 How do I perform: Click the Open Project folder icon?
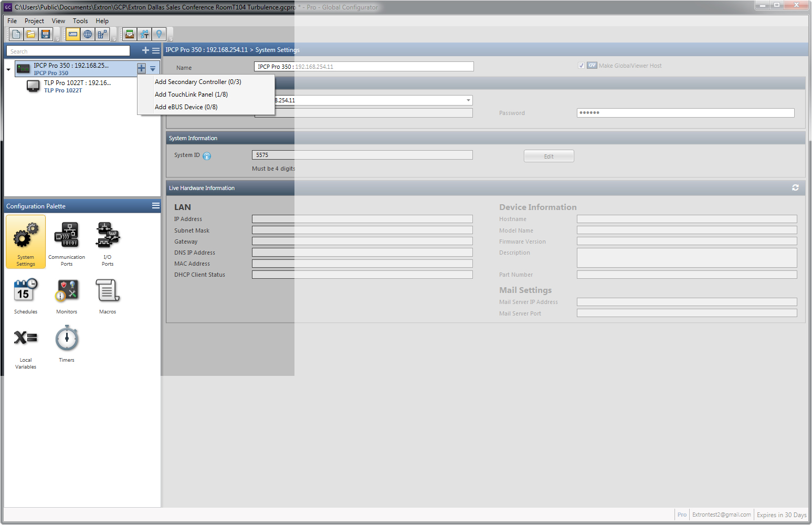pyautogui.click(x=31, y=35)
